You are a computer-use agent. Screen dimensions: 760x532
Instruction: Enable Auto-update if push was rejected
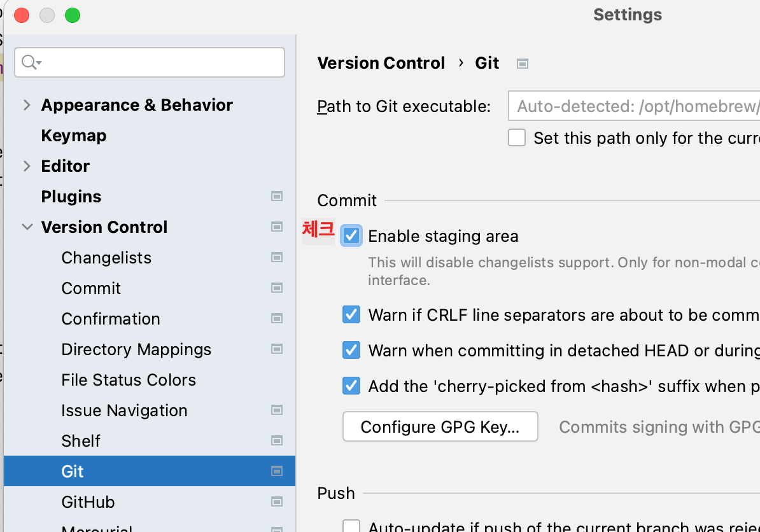(351, 526)
